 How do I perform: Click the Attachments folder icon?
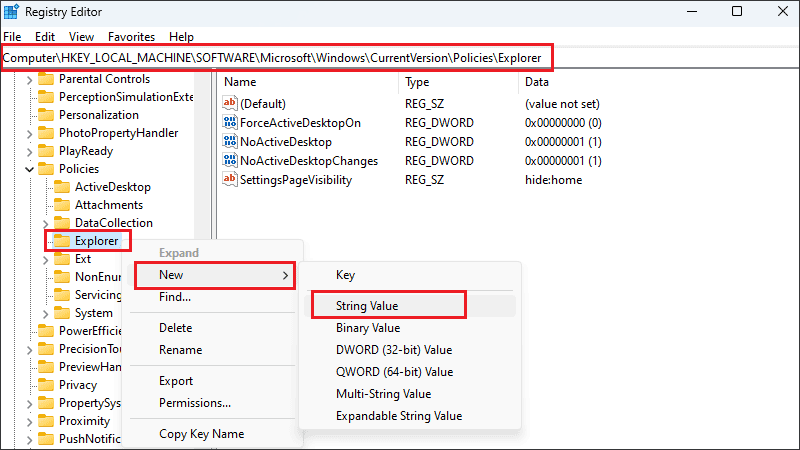pyautogui.click(x=62, y=205)
